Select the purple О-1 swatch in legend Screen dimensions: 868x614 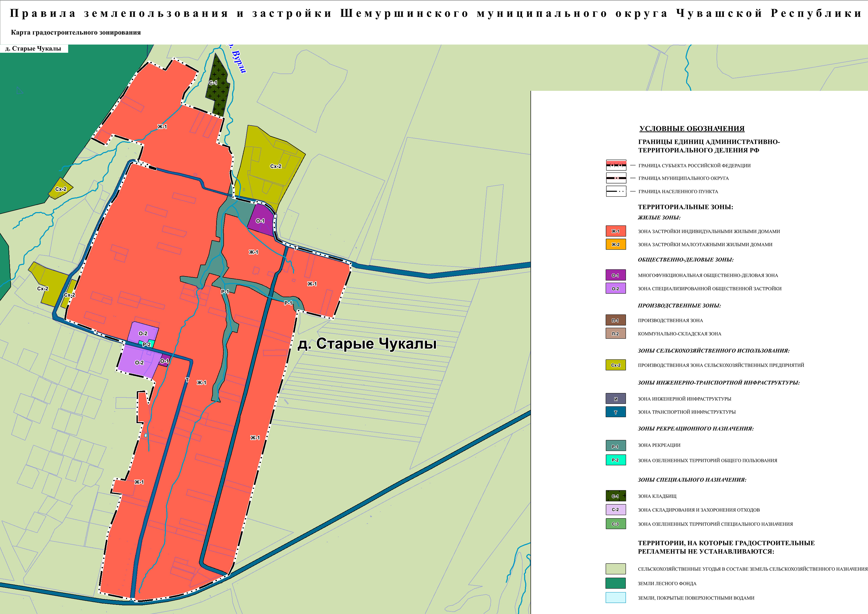(616, 275)
